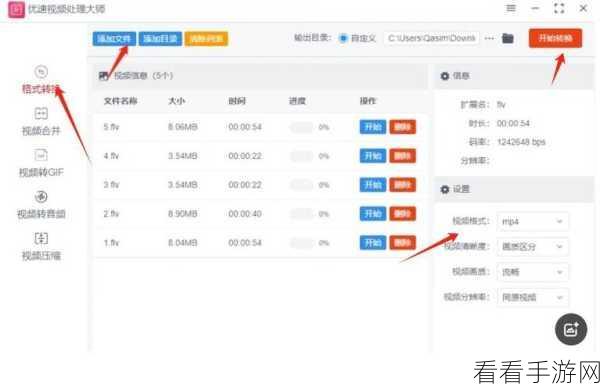
Task: Open the 格式转换 sidebar section
Action: (x=41, y=80)
